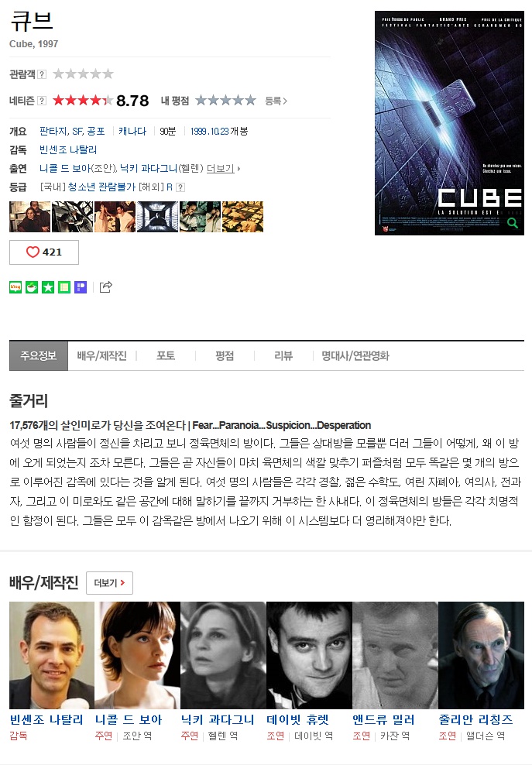Viewport: 532px width, 765px height.
Task: Open the 평점 tab
Action: (225, 355)
